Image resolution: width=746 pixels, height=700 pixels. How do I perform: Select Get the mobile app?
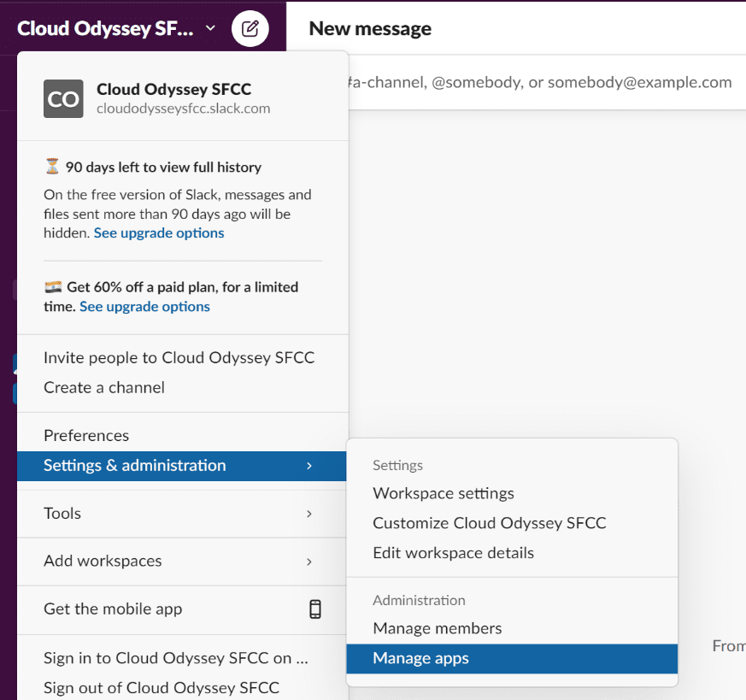(113, 609)
